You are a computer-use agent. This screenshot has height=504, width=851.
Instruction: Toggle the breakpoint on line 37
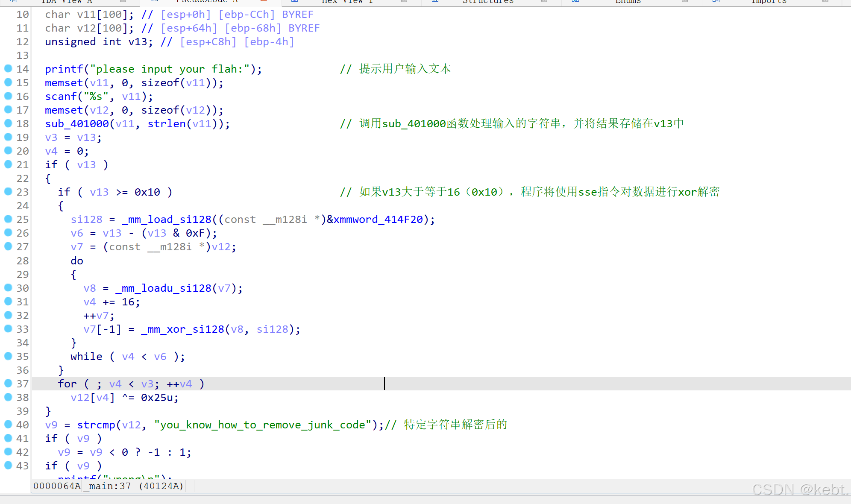9,384
